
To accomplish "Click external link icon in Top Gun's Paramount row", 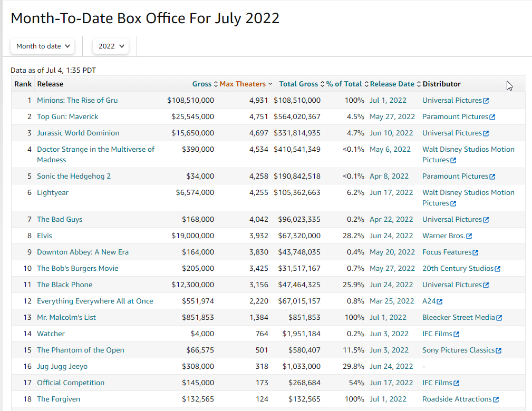I will (492, 117).
